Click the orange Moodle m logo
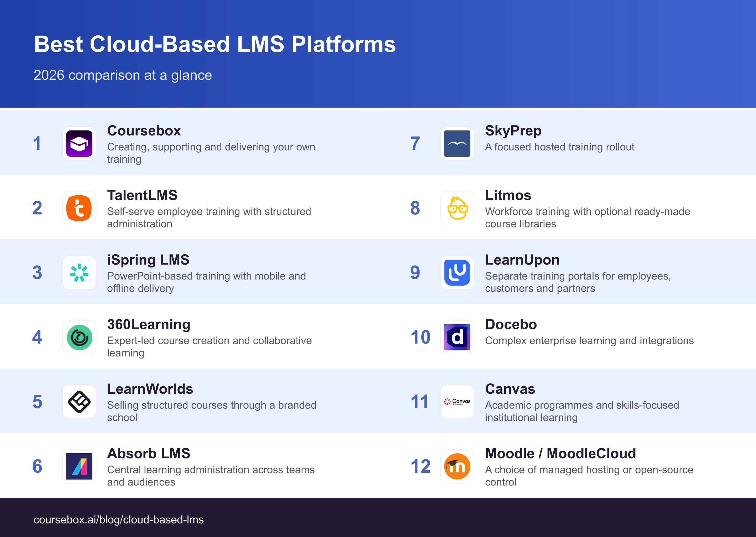This screenshot has height=537, width=756. [x=457, y=466]
